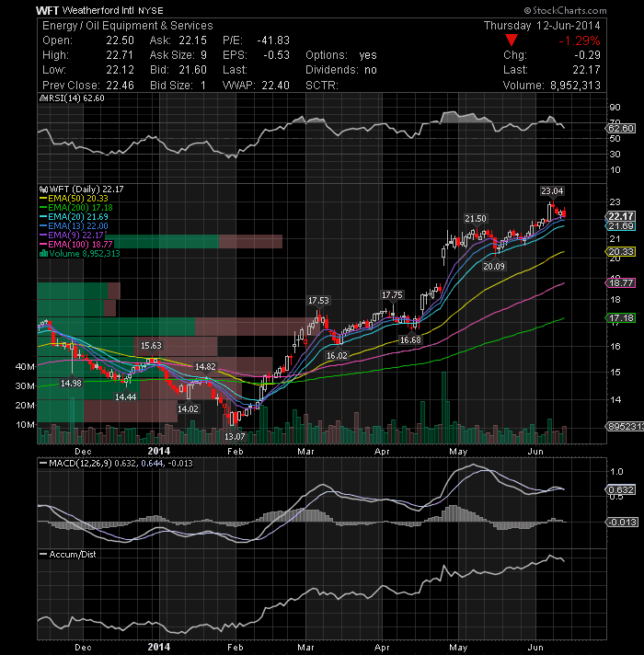644x655 pixels.
Task: Click the 17.18 green EMA axis tag
Action: pos(621,318)
